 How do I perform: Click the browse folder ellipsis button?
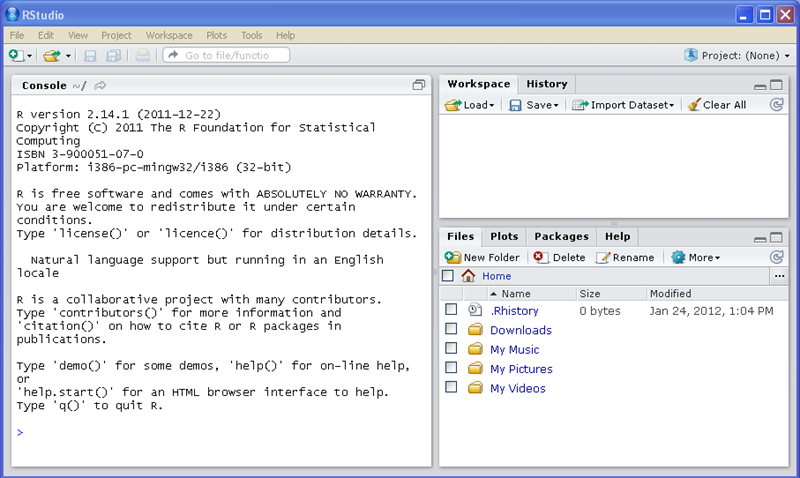pos(779,276)
